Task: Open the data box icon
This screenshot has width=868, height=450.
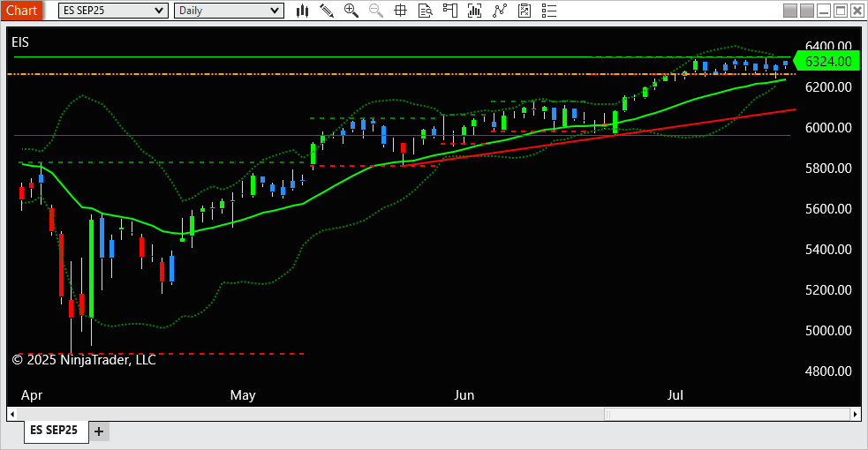Action: pos(425,11)
